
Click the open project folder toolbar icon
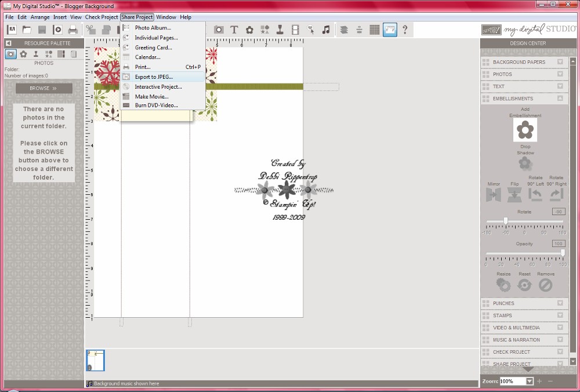pyautogui.click(x=27, y=30)
